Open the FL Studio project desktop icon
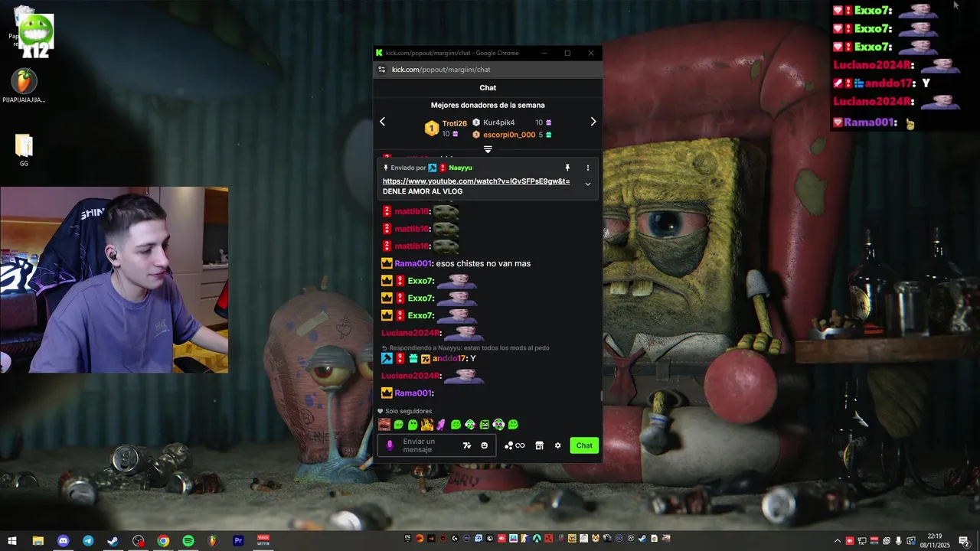The image size is (980, 551). (24, 86)
